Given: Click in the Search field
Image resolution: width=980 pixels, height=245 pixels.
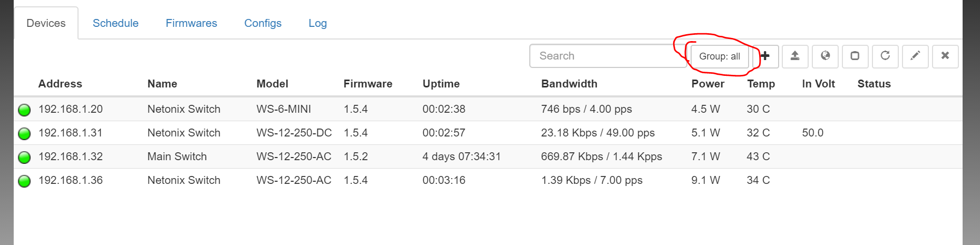Looking at the screenshot, I should (x=606, y=56).
